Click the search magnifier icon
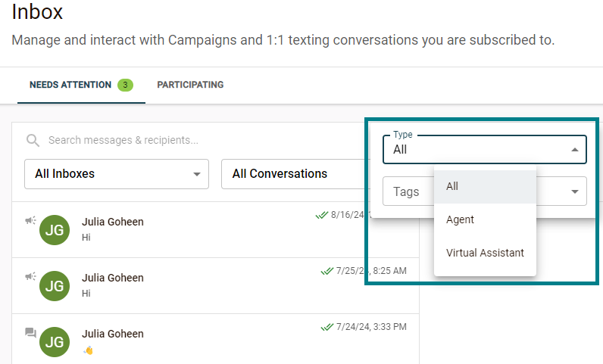Screen dimensions: 603x364 [32, 140]
